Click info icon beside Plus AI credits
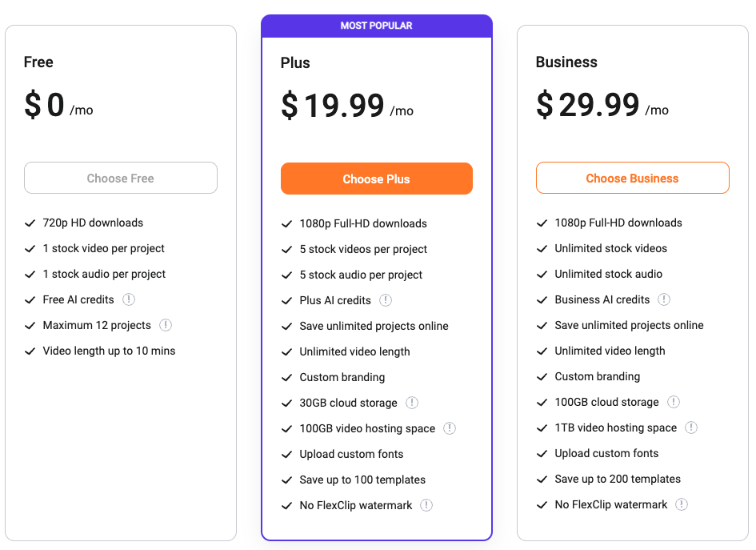 386,300
